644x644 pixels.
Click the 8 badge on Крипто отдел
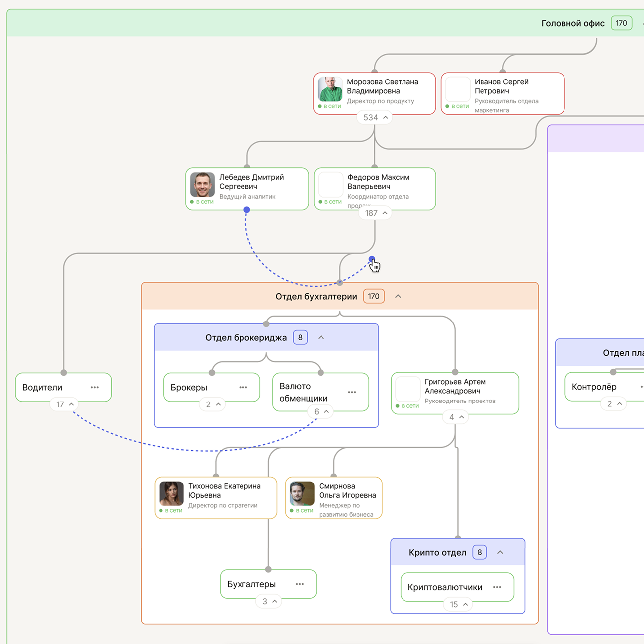pyautogui.click(x=479, y=552)
